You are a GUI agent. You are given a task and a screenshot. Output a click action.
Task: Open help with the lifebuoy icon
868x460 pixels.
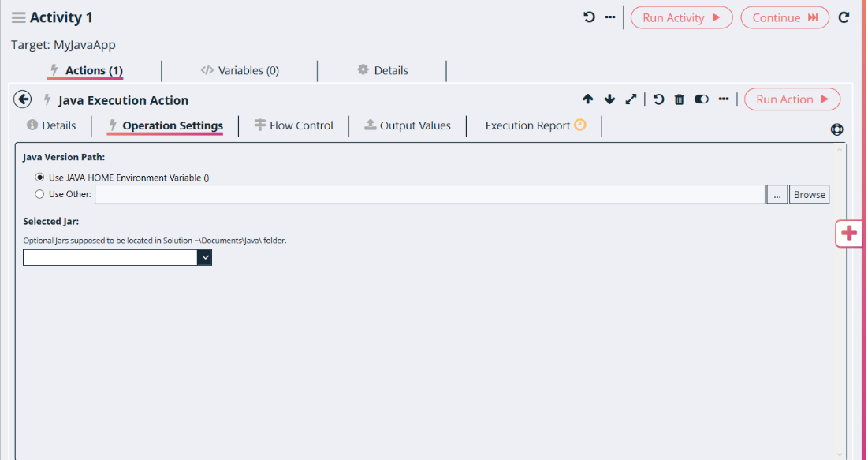coord(836,129)
